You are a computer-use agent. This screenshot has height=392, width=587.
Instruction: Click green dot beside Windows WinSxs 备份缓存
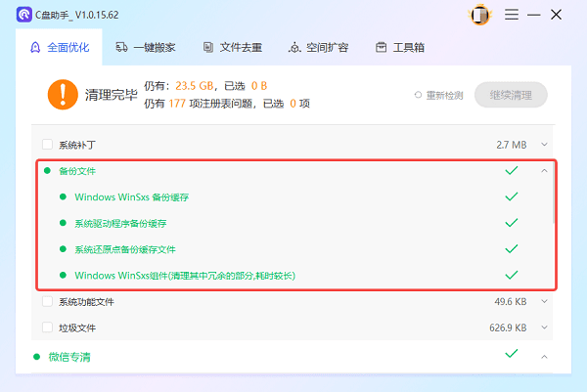point(63,196)
